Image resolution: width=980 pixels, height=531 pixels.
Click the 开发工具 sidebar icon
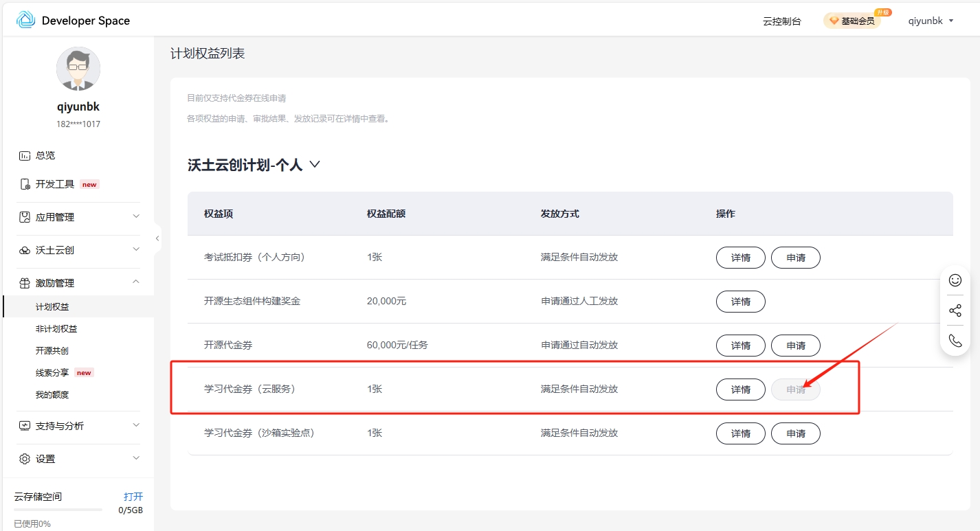pyautogui.click(x=25, y=184)
